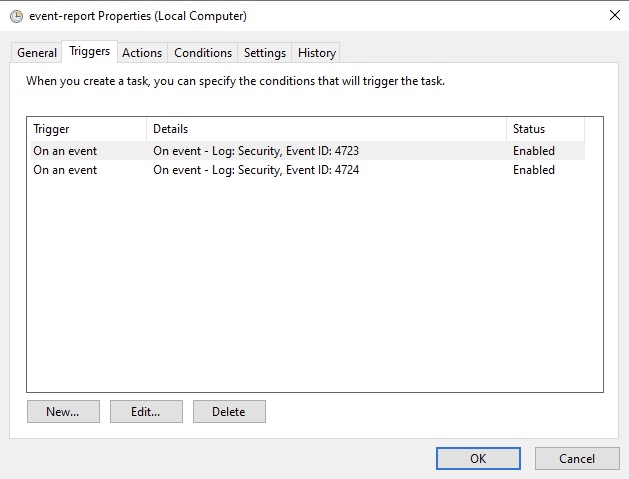Screen dimensions: 629x479
Task: View the History tab
Action: click(317, 53)
